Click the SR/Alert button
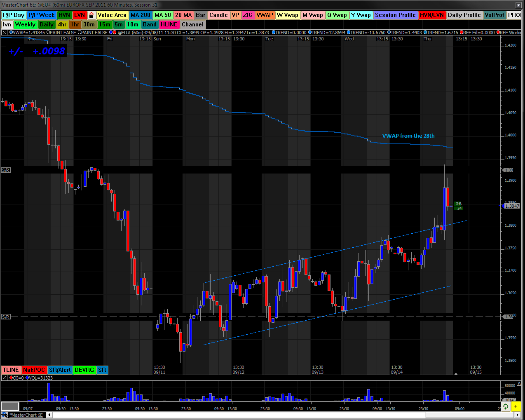Image resolution: width=525 pixels, height=420 pixels. [x=60, y=370]
